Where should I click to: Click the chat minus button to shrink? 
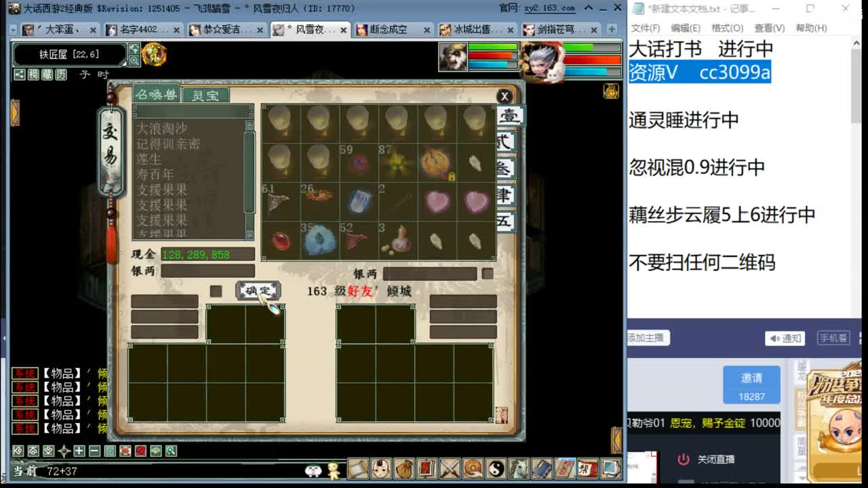coord(94,451)
